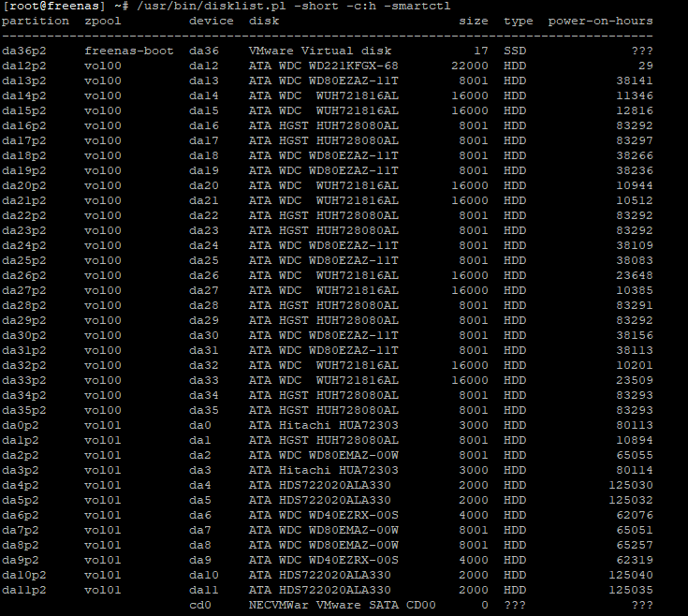688x616 pixels.
Task: Select the 'zpool' column header
Action: (103, 21)
